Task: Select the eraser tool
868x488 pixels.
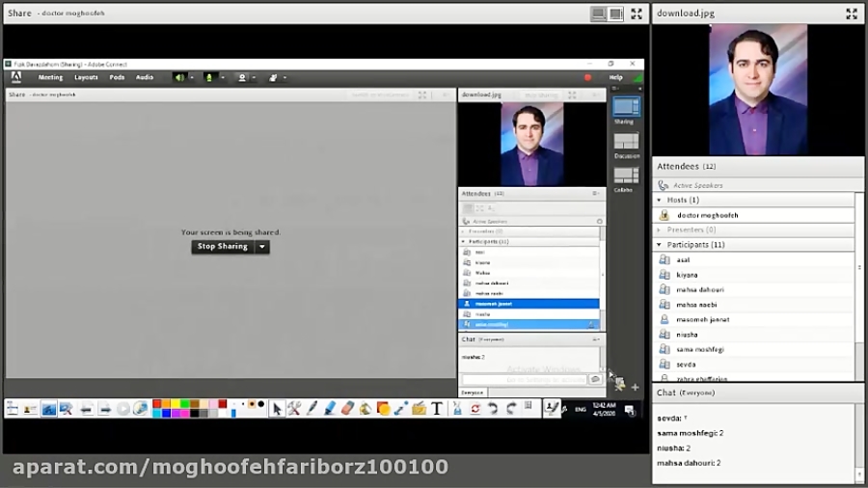Action: coord(347,409)
